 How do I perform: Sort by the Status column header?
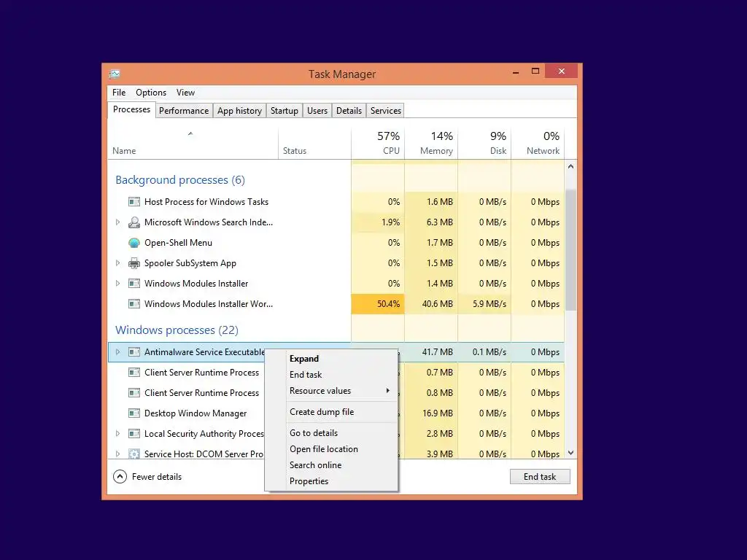click(x=314, y=143)
